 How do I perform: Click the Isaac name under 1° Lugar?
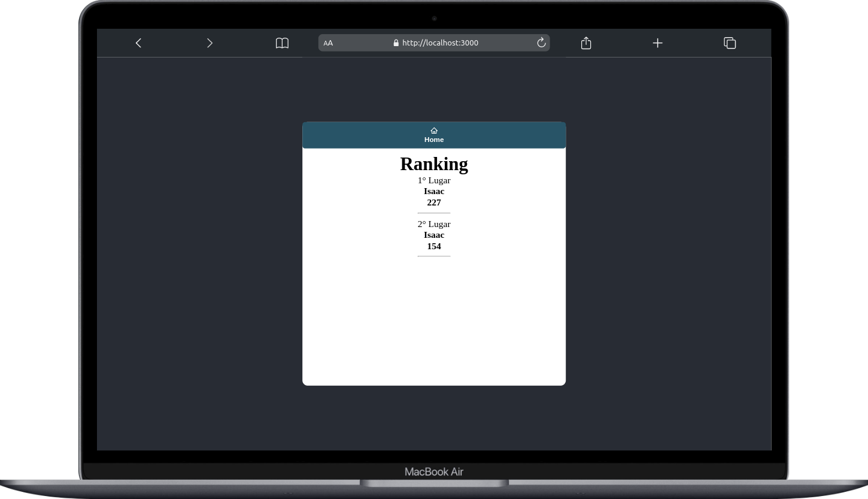point(434,192)
